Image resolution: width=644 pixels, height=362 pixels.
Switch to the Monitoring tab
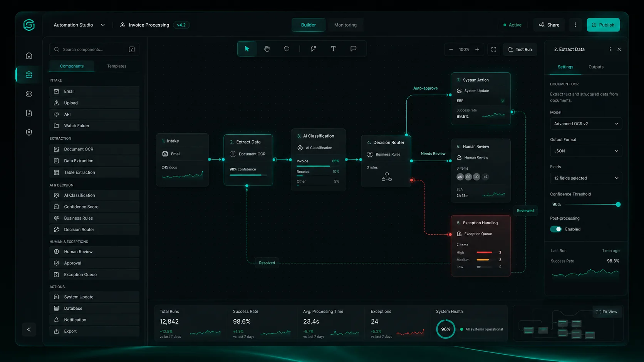pyautogui.click(x=345, y=25)
